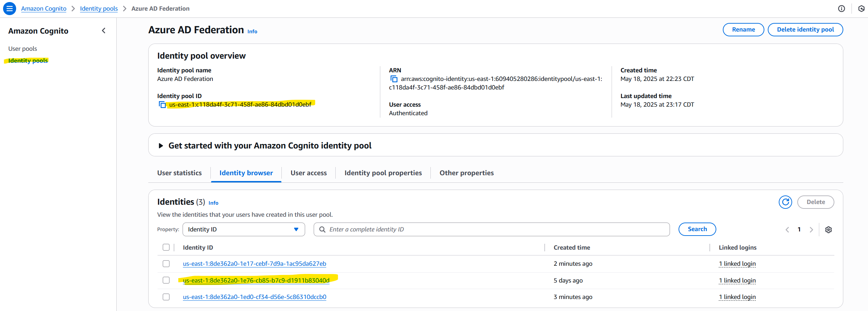
Task: Tick the select-all identities checkbox
Action: 166,247
